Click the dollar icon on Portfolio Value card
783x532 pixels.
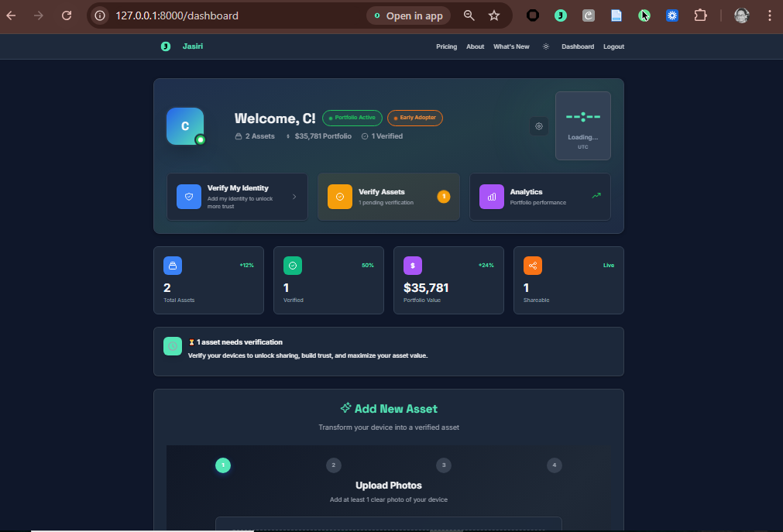click(x=412, y=265)
